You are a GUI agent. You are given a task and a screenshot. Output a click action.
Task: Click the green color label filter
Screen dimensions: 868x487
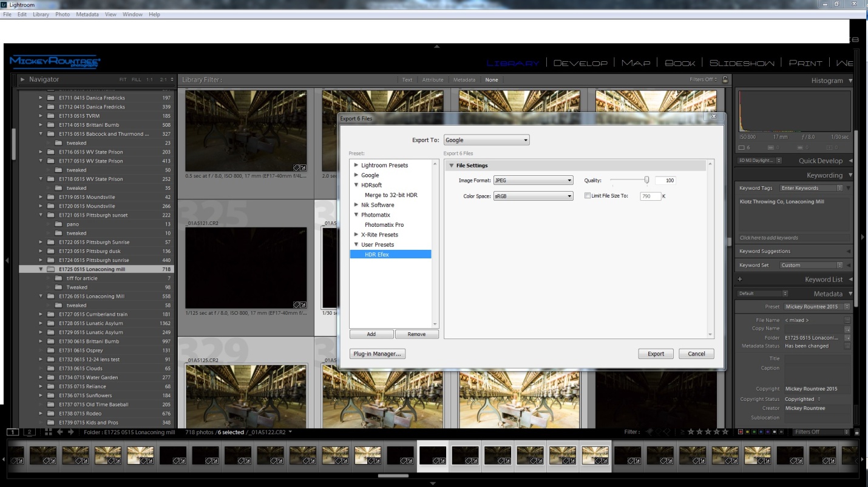coord(755,432)
